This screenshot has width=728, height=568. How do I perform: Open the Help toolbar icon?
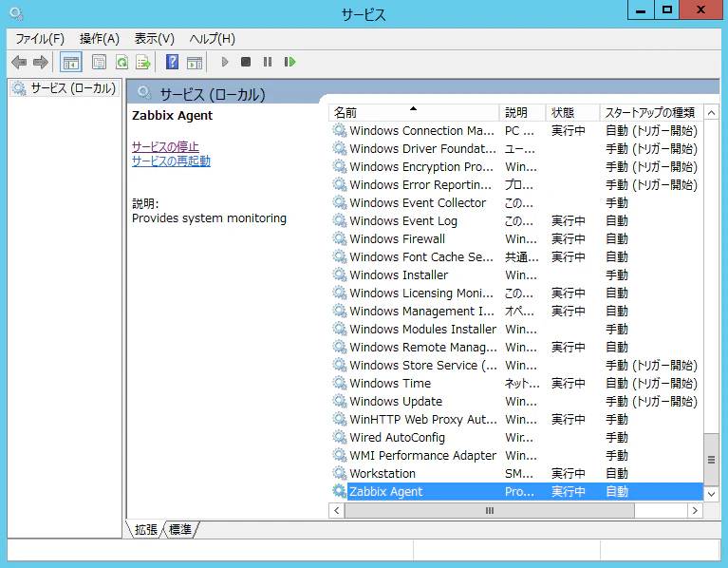(x=172, y=63)
